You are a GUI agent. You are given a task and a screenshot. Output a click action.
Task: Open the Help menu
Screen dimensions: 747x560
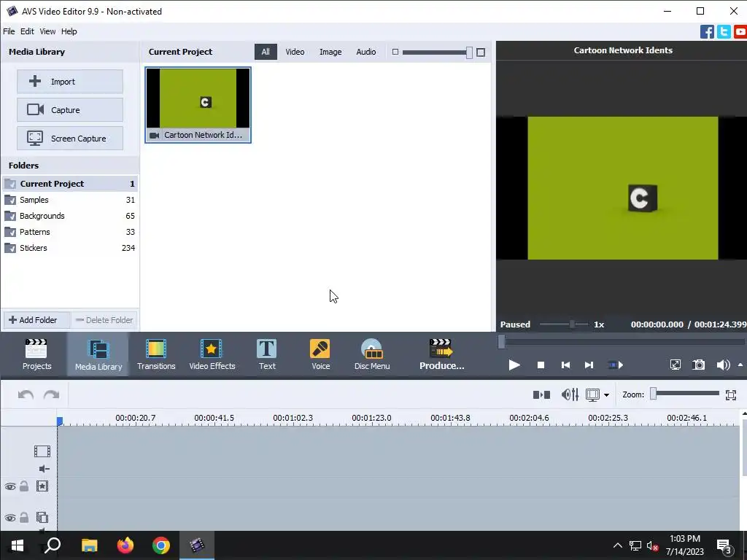(x=69, y=31)
